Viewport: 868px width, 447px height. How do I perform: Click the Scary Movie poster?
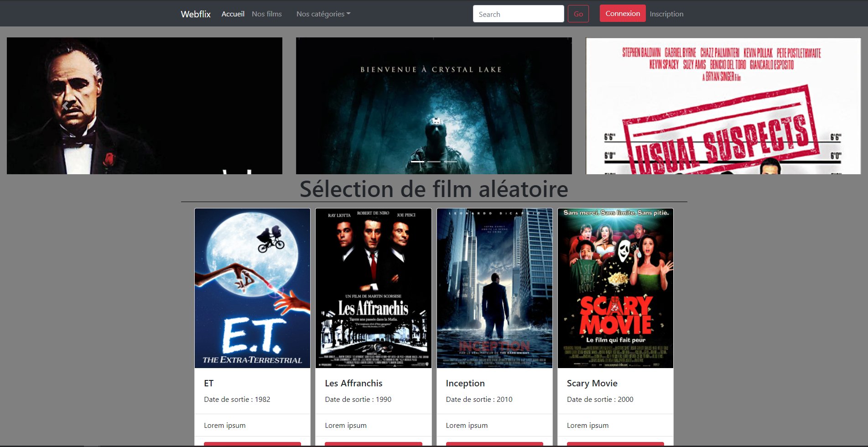coord(615,288)
